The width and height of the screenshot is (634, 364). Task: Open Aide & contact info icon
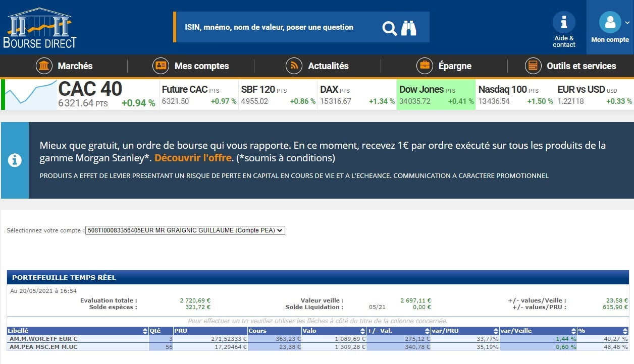564,22
